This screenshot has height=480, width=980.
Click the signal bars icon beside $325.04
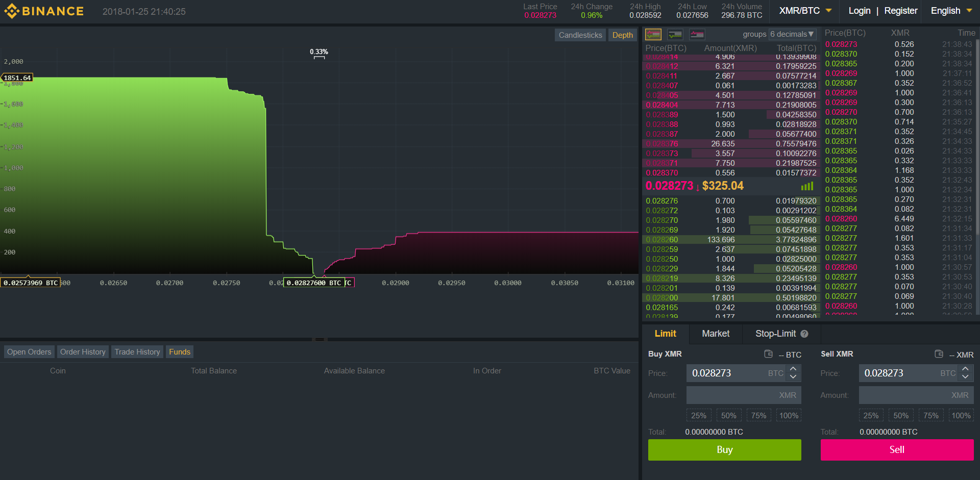[807, 186]
